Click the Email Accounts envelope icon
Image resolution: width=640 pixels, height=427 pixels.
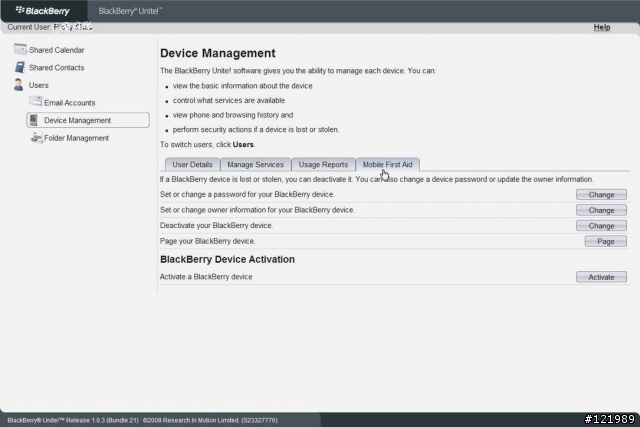pyautogui.click(x=36, y=101)
